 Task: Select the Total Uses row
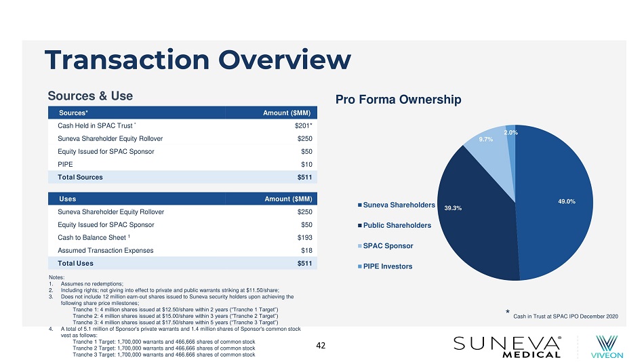tap(182, 263)
